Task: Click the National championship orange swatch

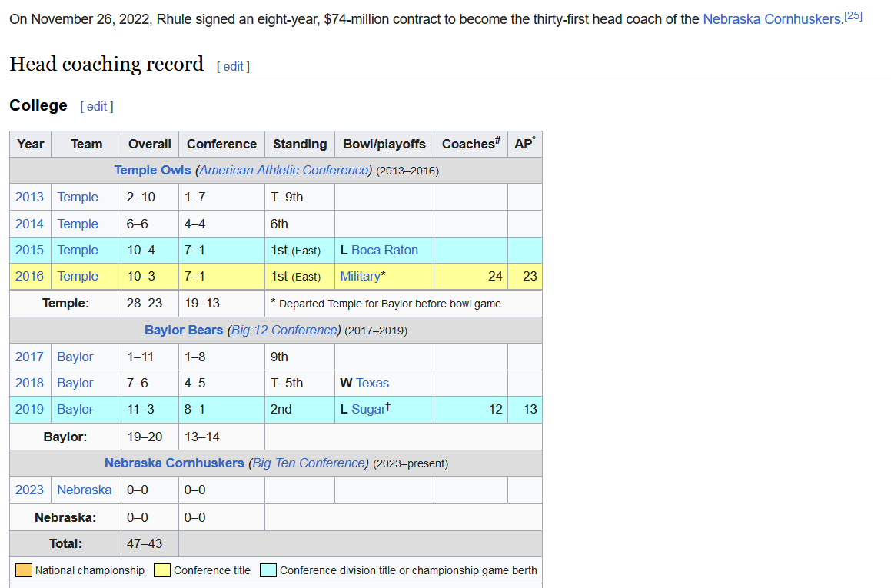Action: click(23, 570)
